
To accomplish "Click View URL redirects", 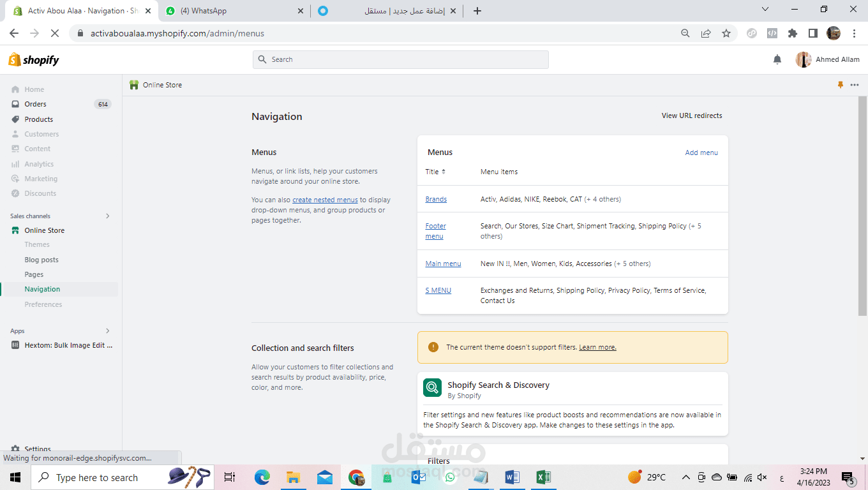I will (692, 115).
